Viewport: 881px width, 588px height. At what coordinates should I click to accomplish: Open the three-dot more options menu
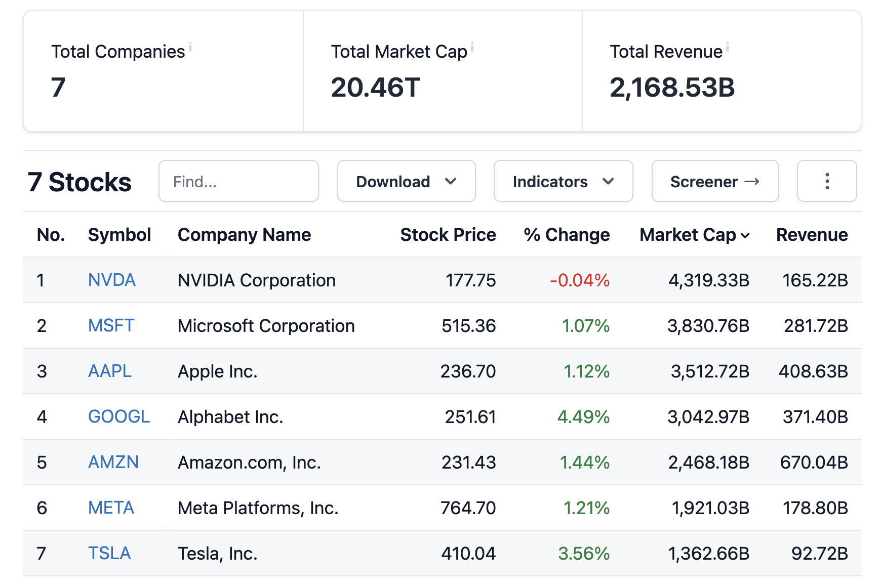coord(827,181)
